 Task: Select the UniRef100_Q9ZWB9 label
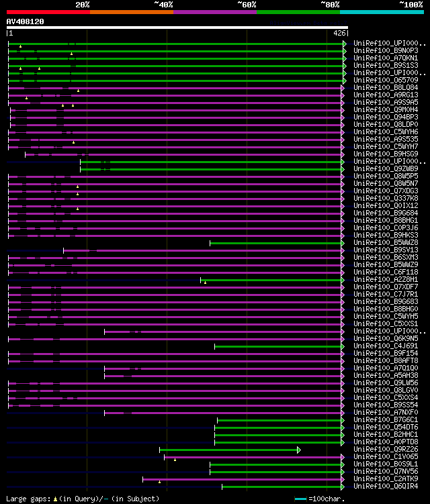(386, 169)
